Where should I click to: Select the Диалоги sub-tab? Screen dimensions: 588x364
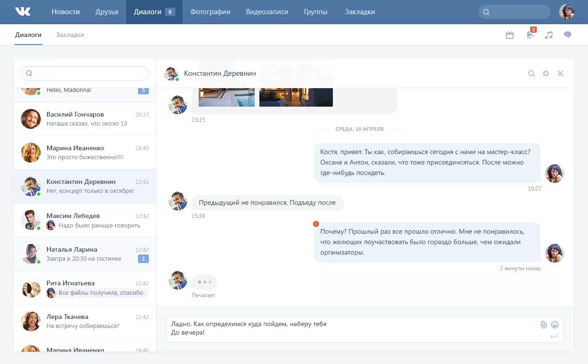click(28, 35)
